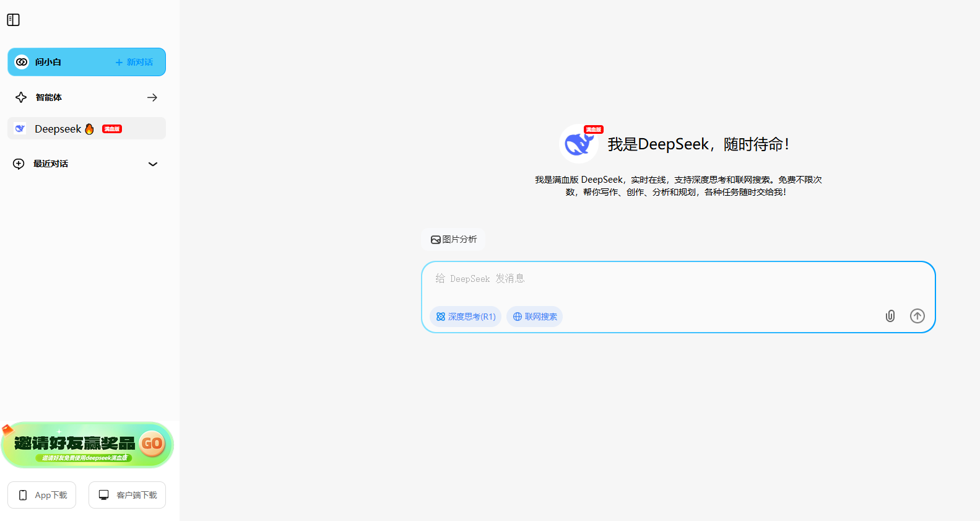
Task: Click the 客户端下载 button
Action: tap(127, 495)
